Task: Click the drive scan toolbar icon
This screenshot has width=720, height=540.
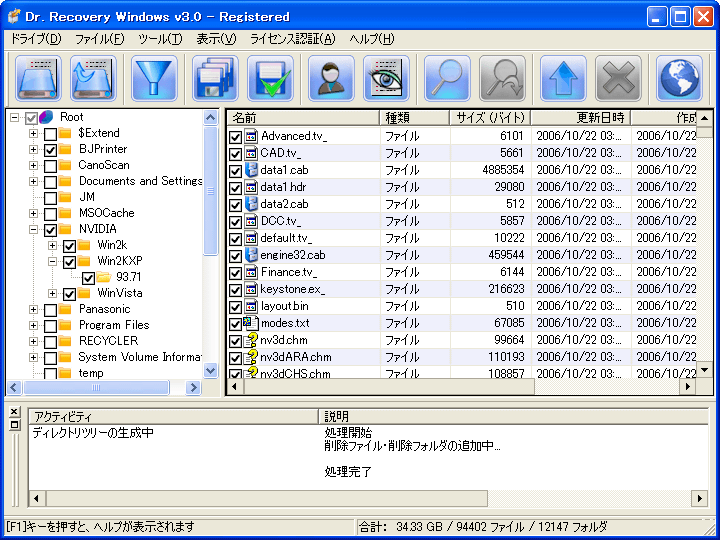Action: pos(38,78)
